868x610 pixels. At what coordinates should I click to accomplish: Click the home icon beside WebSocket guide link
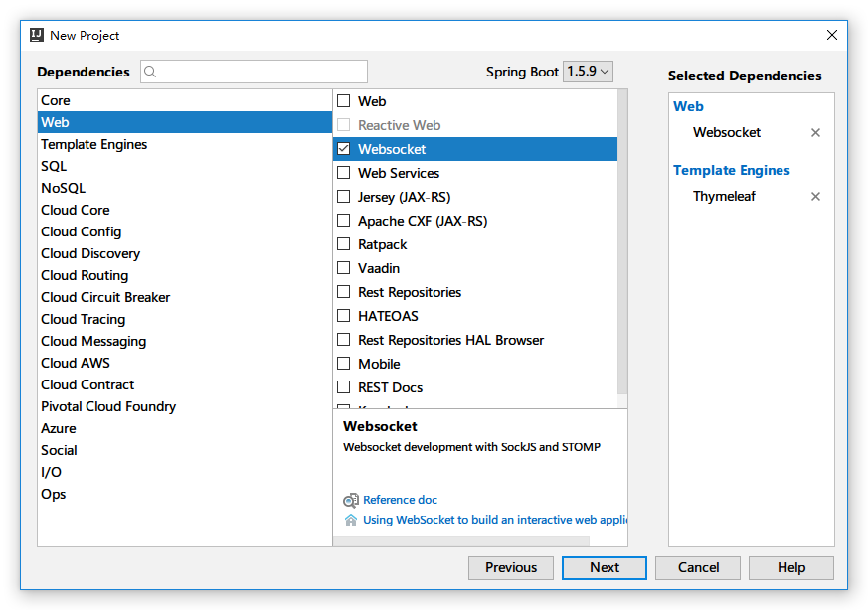pos(350,520)
